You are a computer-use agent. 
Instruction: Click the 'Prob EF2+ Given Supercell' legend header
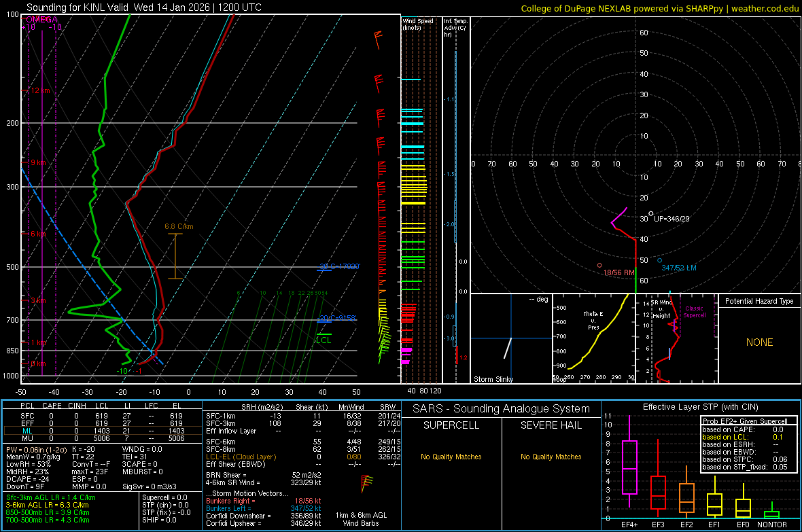click(x=745, y=421)
